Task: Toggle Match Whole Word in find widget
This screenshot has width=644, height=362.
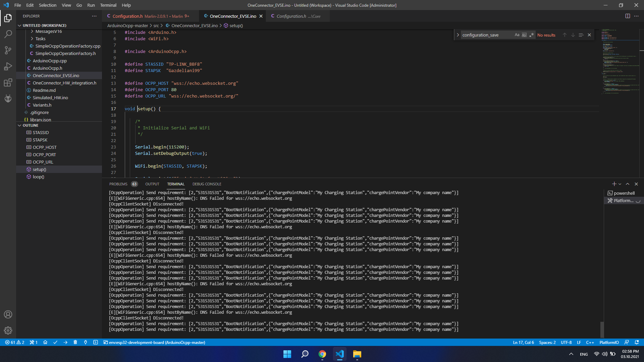Action: pos(524,35)
